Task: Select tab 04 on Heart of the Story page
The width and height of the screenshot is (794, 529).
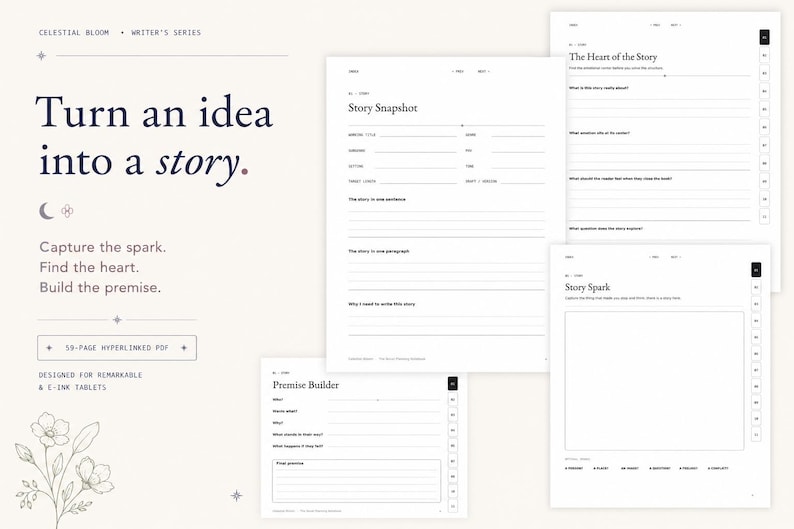Action: click(765, 91)
